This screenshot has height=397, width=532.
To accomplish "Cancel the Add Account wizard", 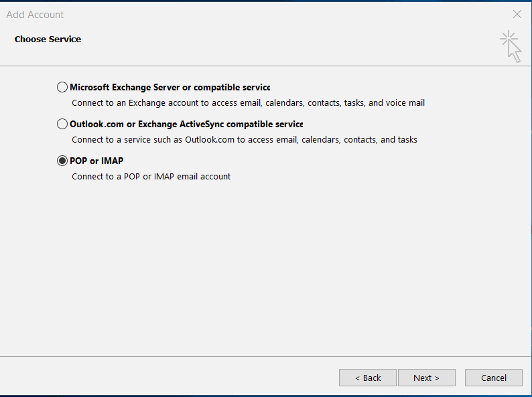I will click(494, 378).
